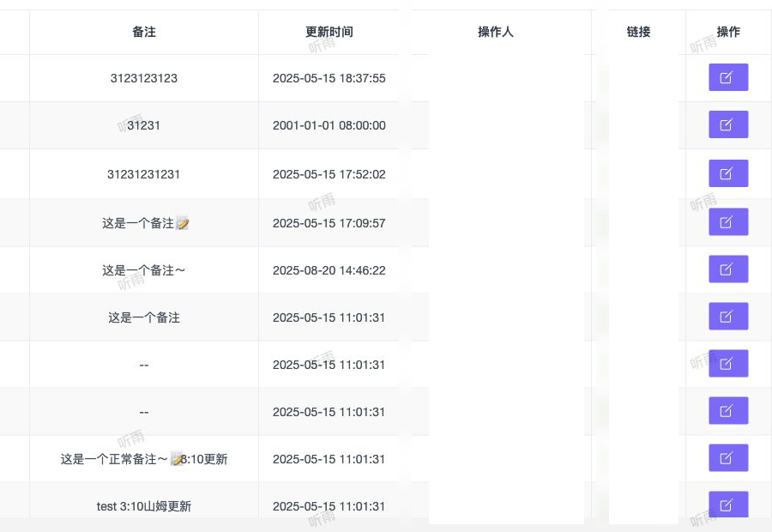Select the remark cell 31231231231
This screenshot has width=772, height=532.
[x=144, y=174]
